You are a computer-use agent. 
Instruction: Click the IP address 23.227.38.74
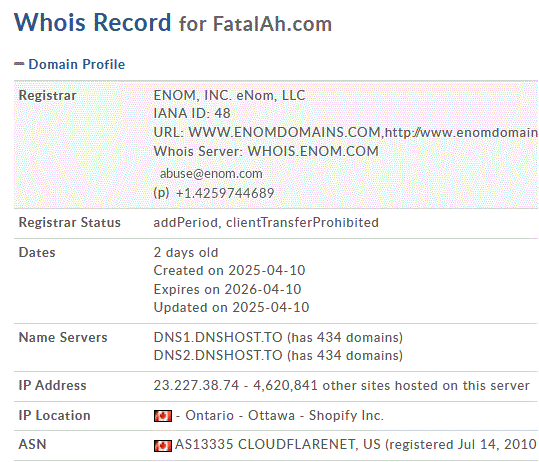196,385
